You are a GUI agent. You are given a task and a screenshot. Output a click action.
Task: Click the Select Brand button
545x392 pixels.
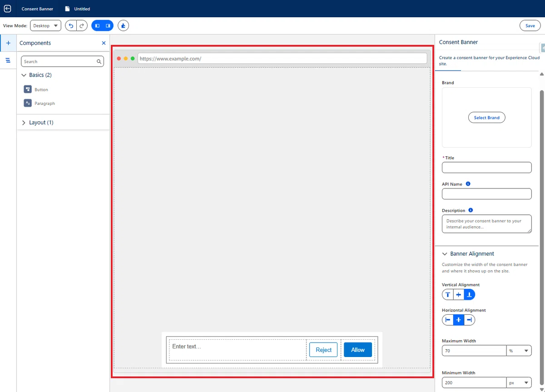(x=486, y=118)
